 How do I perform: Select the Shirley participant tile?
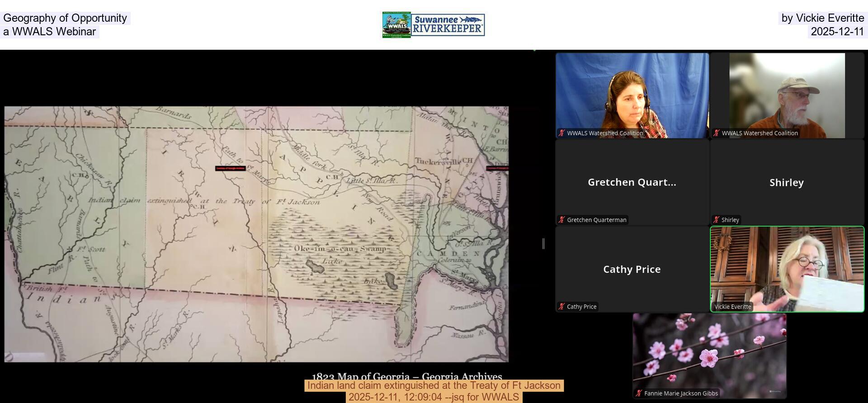point(787,182)
